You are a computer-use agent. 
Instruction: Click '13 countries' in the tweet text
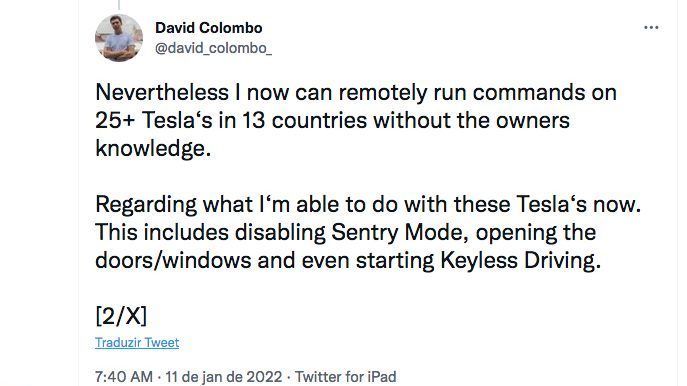(305, 120)
